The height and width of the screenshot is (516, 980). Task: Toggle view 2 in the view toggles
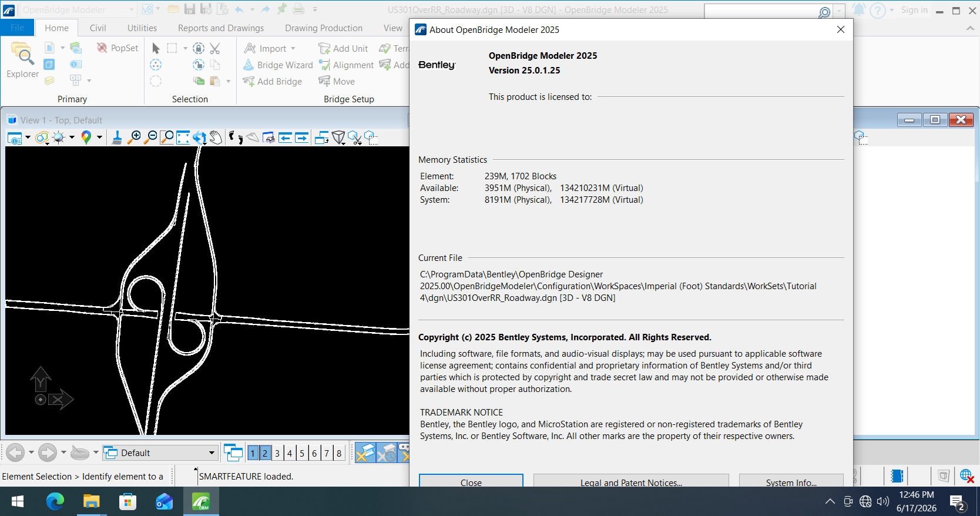pos(265,453)
